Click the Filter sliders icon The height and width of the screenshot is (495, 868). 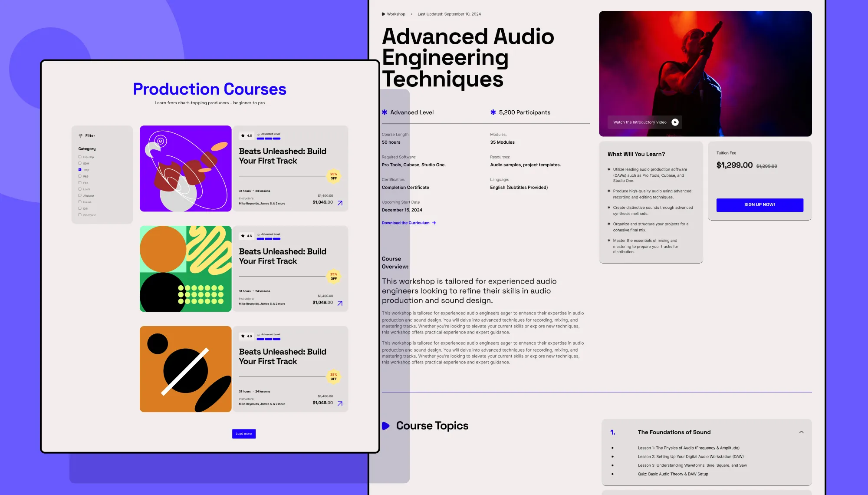(80, 136)
